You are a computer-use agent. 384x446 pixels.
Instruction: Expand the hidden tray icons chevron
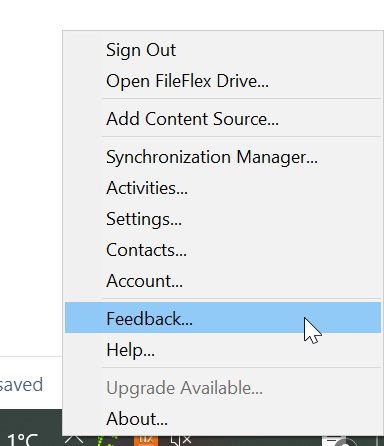tap(74, 440)
